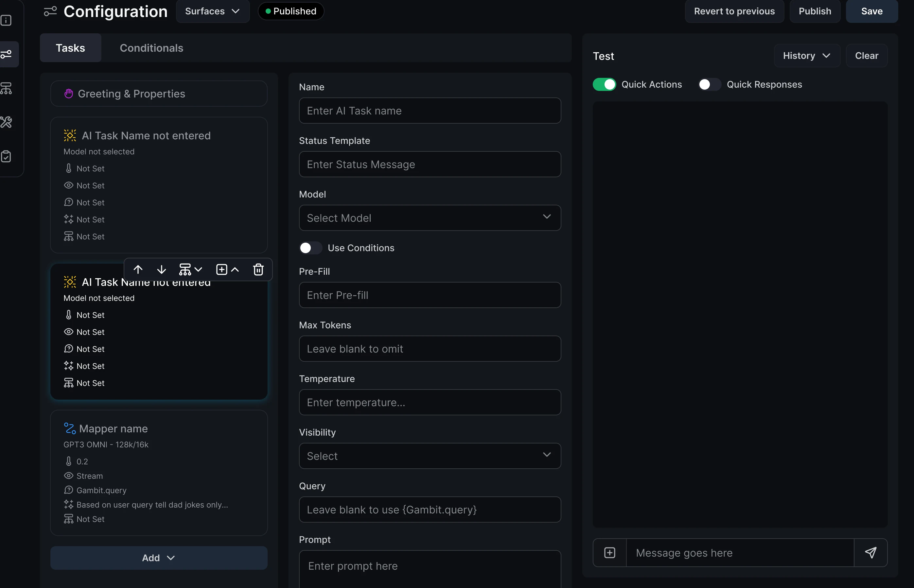Click the hand icon in Greeting & Properties
The width and height of the screenshot is (914, 588).
[69, 94]
